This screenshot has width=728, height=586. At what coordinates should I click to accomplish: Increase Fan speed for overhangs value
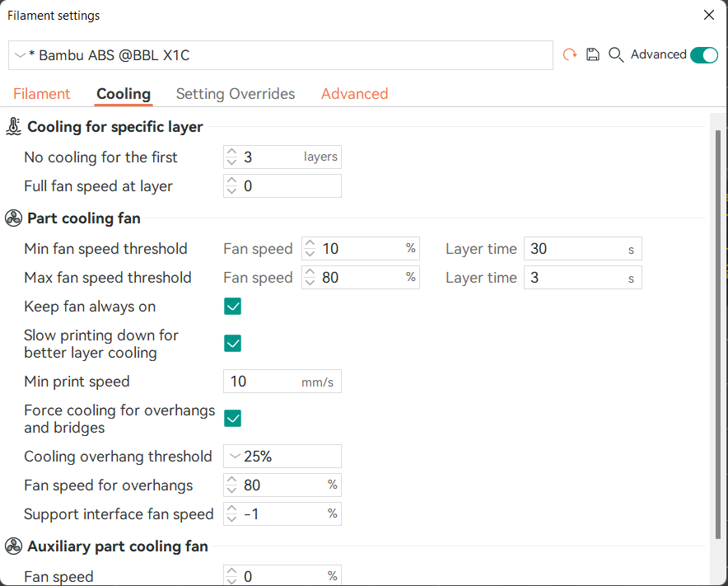[x=231, y=481]
